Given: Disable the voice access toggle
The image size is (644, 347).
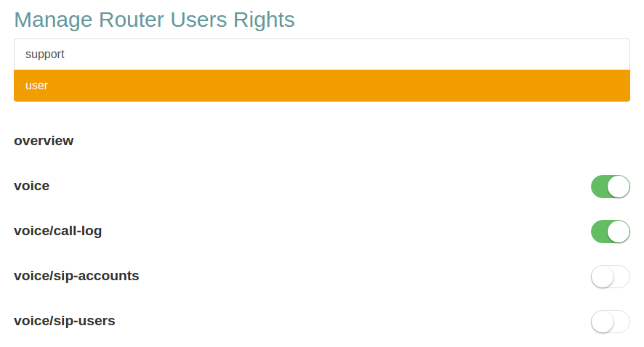Looking at the screenshot, I should click(610, 187).
